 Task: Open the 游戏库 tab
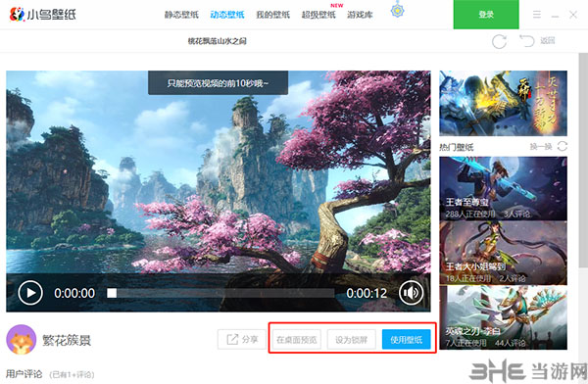pyautogui.click(x=360, y=15)
